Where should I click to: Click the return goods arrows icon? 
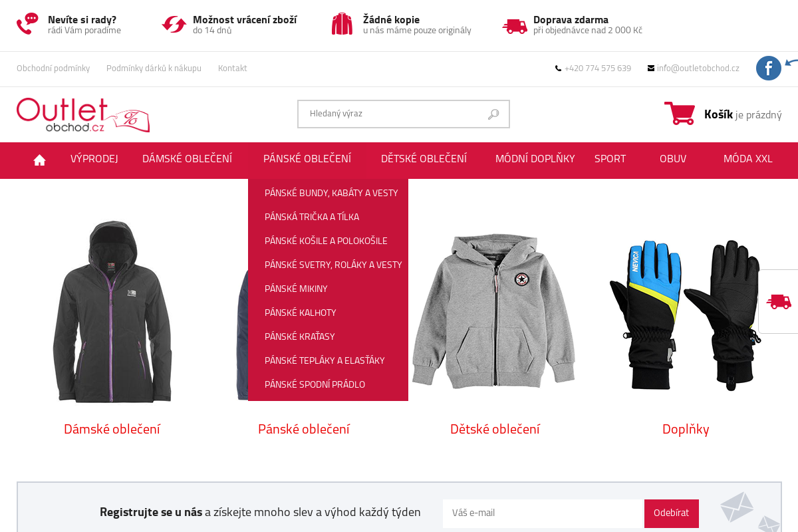[174, 25]
